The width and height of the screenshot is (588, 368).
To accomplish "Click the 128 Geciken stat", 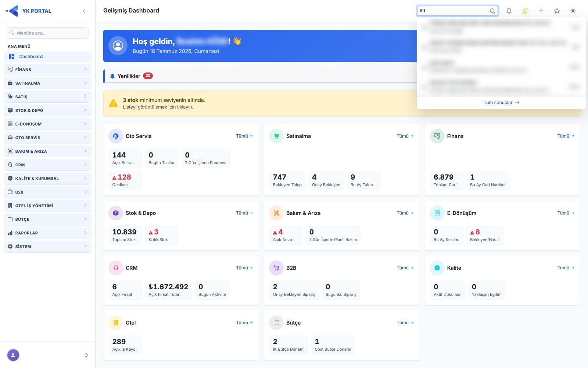I will point(125,180).
